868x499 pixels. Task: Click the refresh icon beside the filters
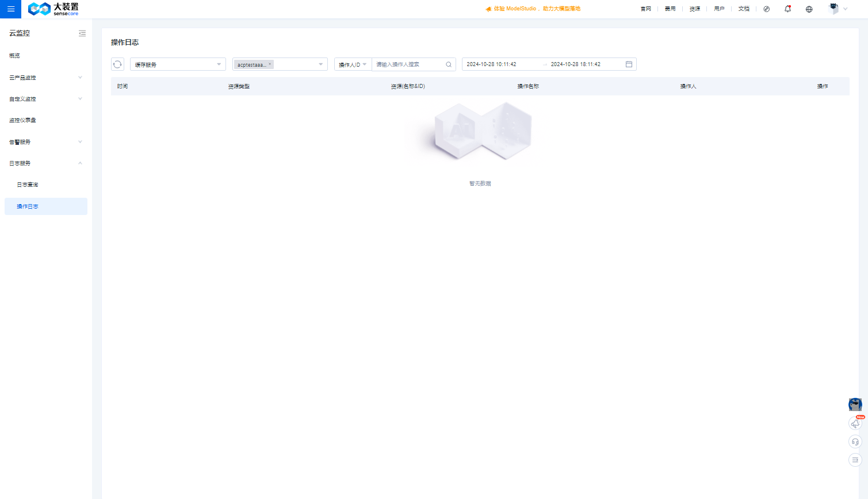[x=117, y=64]
